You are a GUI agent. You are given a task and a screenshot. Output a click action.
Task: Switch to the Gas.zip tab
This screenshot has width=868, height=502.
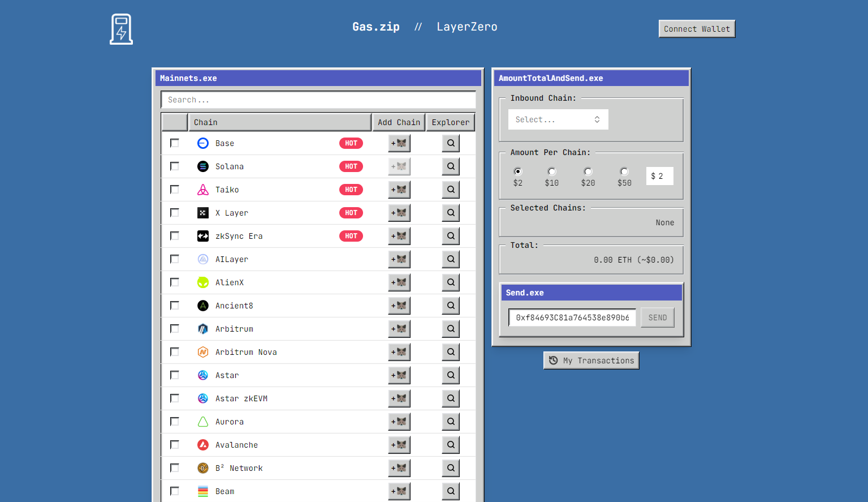[376, 27]
